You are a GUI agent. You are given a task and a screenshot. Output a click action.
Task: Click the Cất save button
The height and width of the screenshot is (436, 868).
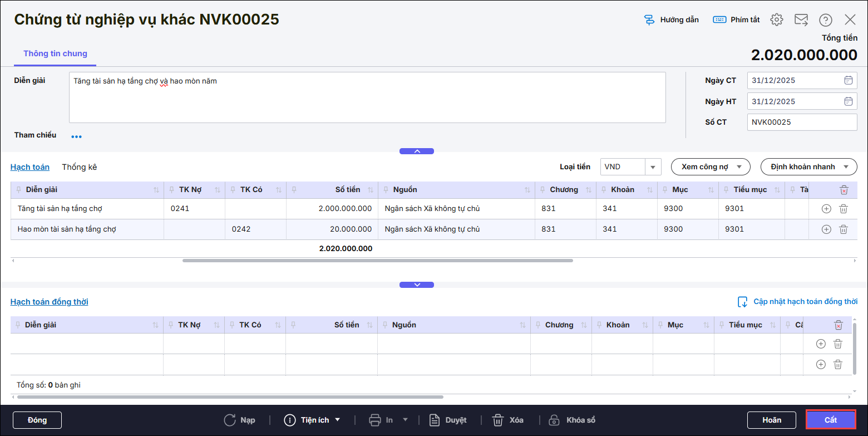(x=830, y=420)
